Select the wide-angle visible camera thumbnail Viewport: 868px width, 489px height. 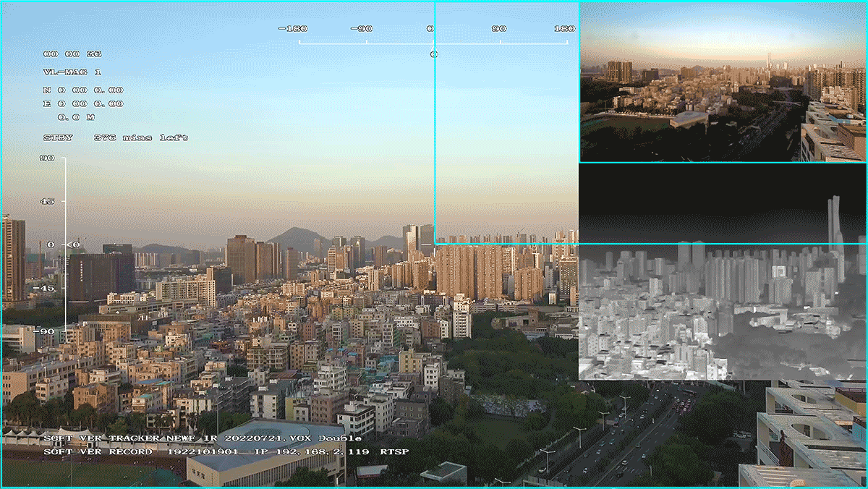(723, 82)
